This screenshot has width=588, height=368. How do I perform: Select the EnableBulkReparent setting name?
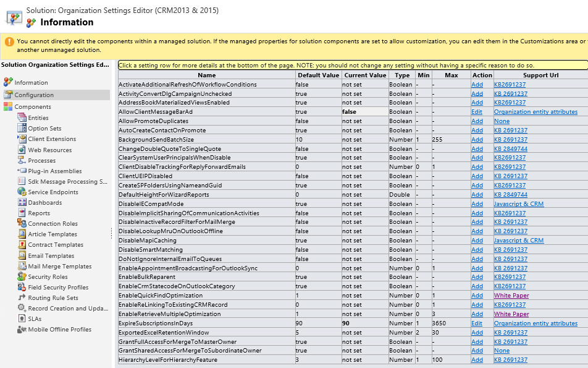click(147, 276)
